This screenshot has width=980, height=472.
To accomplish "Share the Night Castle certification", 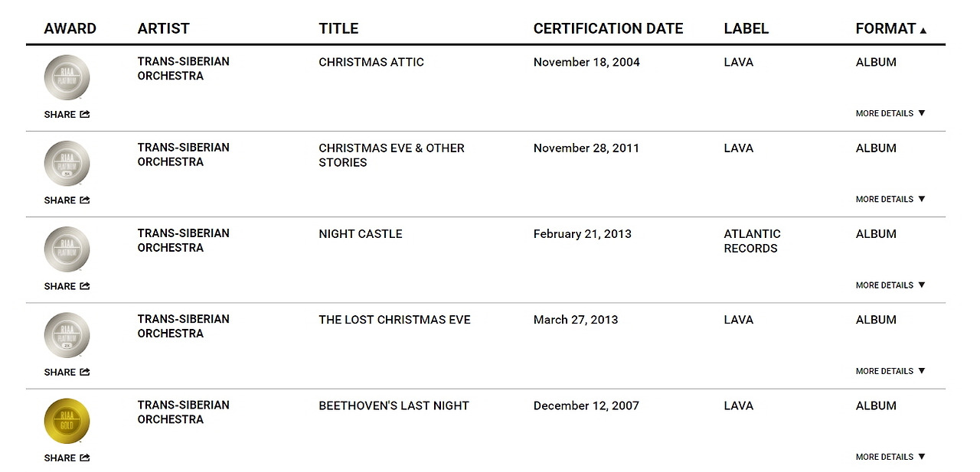I will [67, 286].
